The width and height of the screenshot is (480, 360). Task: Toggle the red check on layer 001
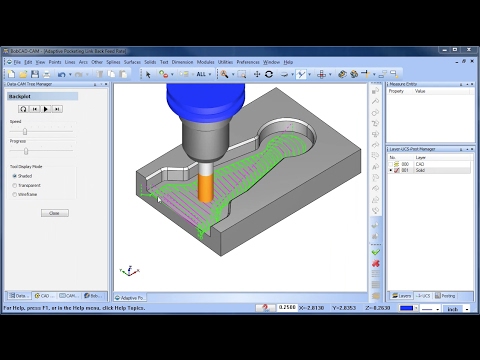coord(397,170)
